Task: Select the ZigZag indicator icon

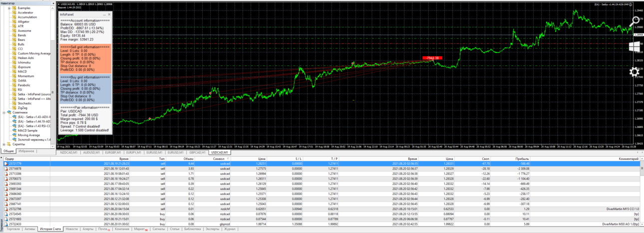Action: [14, 107]
